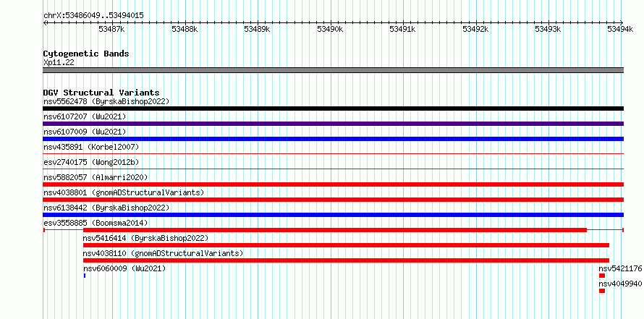Image resolution: width=644 pixels, height=319 pixels.
Task: Click the 53492k ruler label
Action: tap(475, 29)
